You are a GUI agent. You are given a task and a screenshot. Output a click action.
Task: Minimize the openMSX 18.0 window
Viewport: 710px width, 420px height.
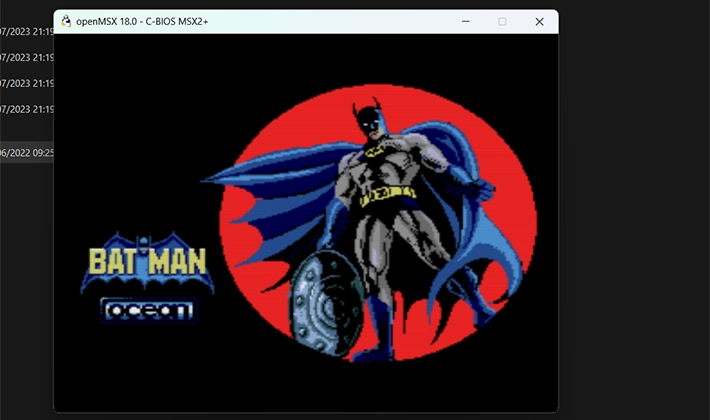[465, 21]
